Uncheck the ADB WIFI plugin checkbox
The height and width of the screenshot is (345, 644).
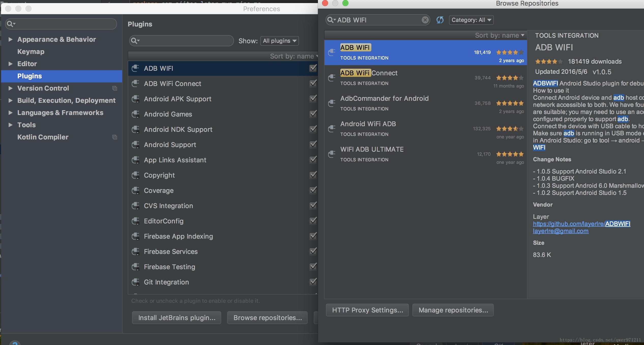[x=313, y=68]
